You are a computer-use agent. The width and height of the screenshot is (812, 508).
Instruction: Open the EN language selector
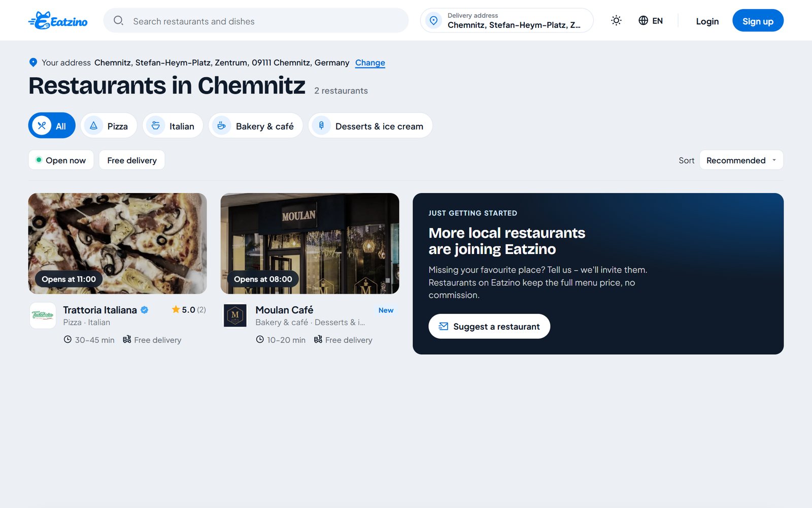tap(651, 20)
